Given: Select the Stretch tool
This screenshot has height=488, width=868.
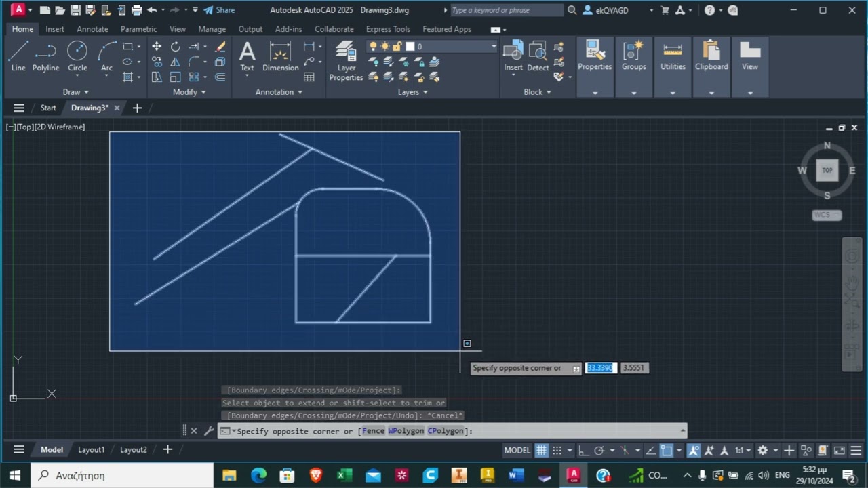Looking at the screenshot, I should pyautogui.click(x=157, y=77).
